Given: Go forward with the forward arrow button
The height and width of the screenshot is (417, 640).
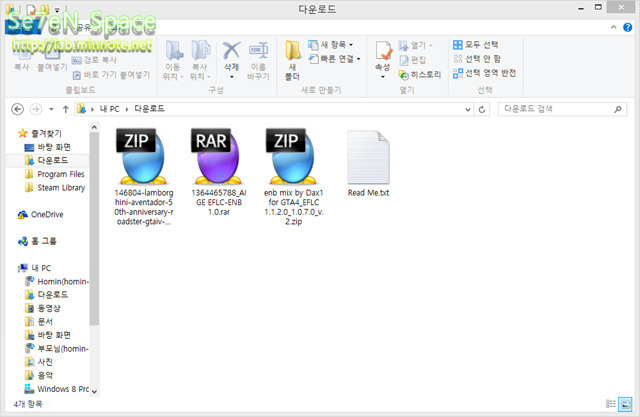Looking at the screenshot, I should pyautogui.click(x=36, y=109).
